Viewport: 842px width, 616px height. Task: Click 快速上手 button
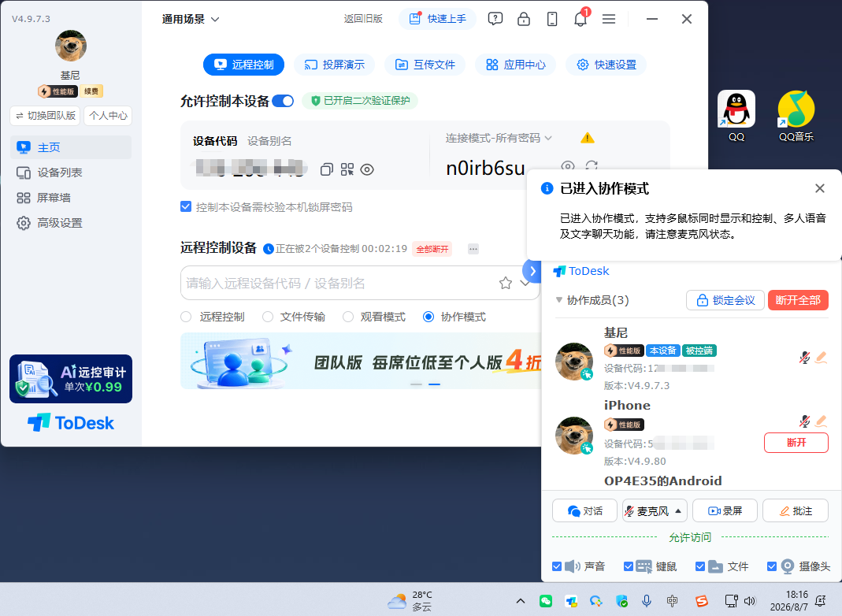coord(437,20)
